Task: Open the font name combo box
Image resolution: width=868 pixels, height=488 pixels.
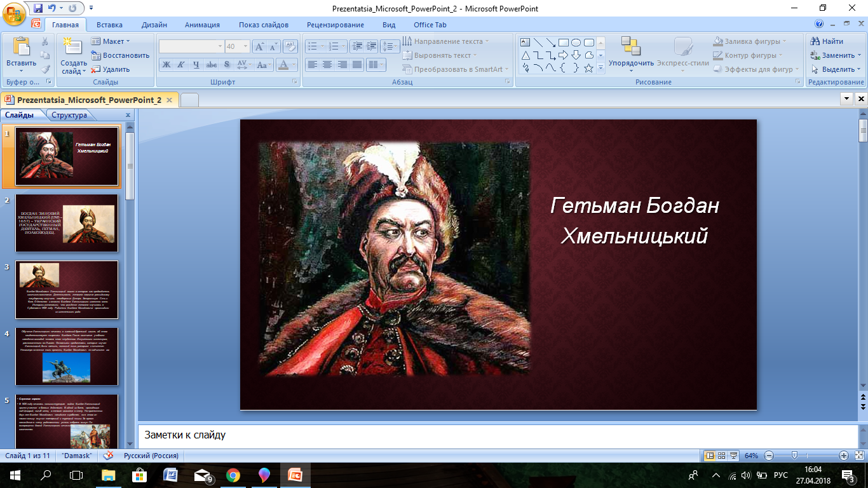Action: (191, 46)
